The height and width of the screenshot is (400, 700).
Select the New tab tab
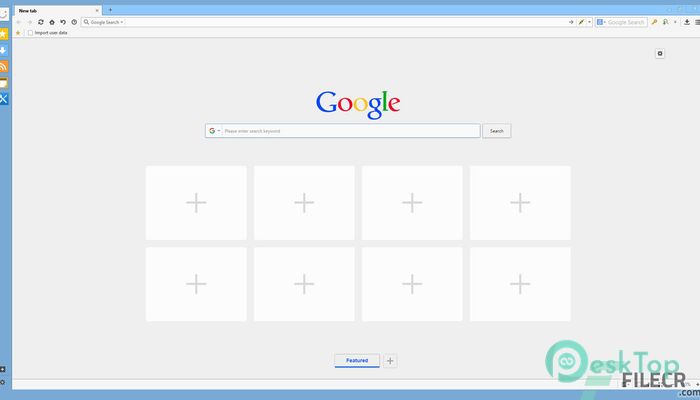(x=57, y=10)
